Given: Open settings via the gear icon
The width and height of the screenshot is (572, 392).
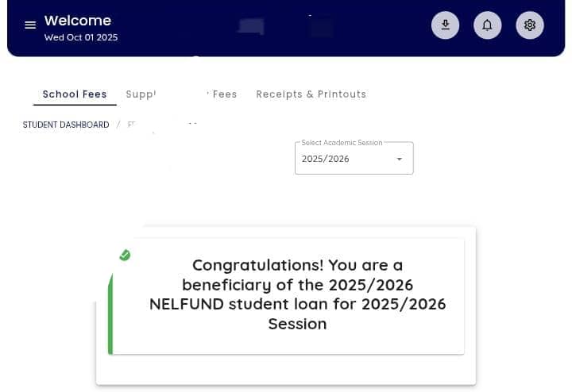Looking at the screenshot, I should 530,25.
